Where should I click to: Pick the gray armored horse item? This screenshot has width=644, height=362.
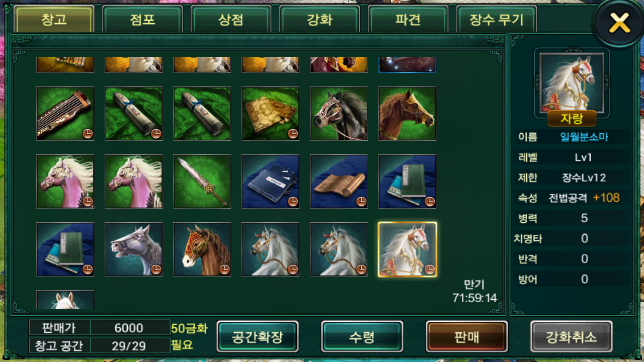tap(134, 249)
